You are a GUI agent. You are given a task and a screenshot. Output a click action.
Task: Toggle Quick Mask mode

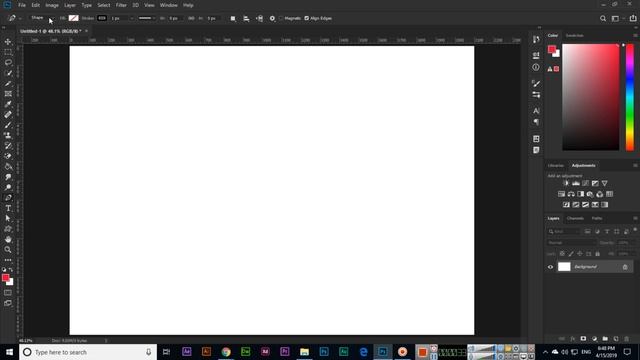[8, 293]
